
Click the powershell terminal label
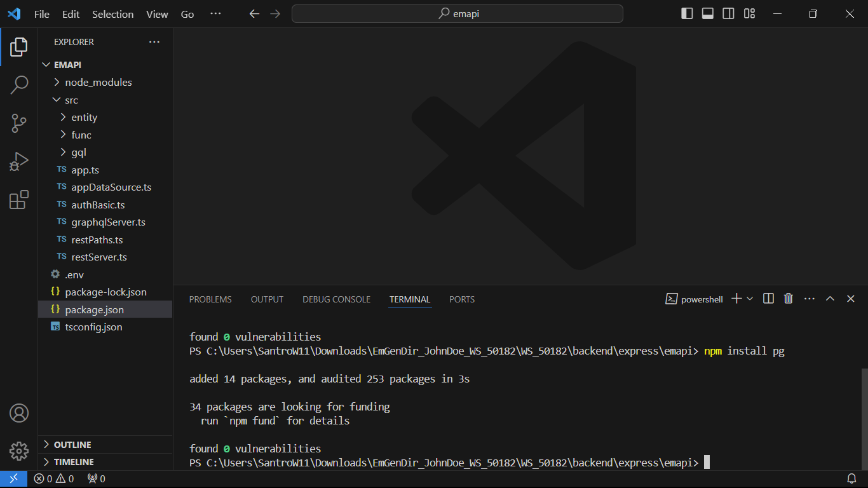click(695, 299)
